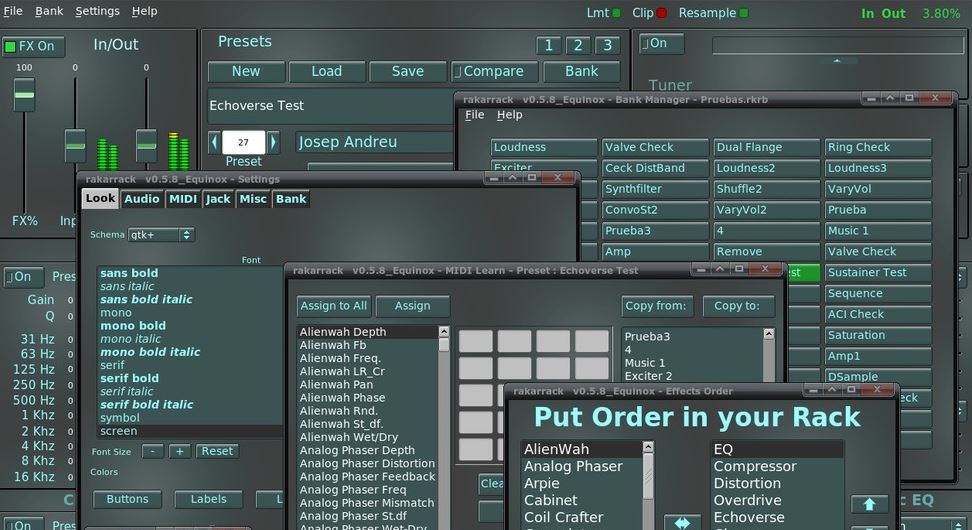Click the Labels color button
Image resolution: width=972 pixels, height=530 pixels.
click(x=208, y=499)
